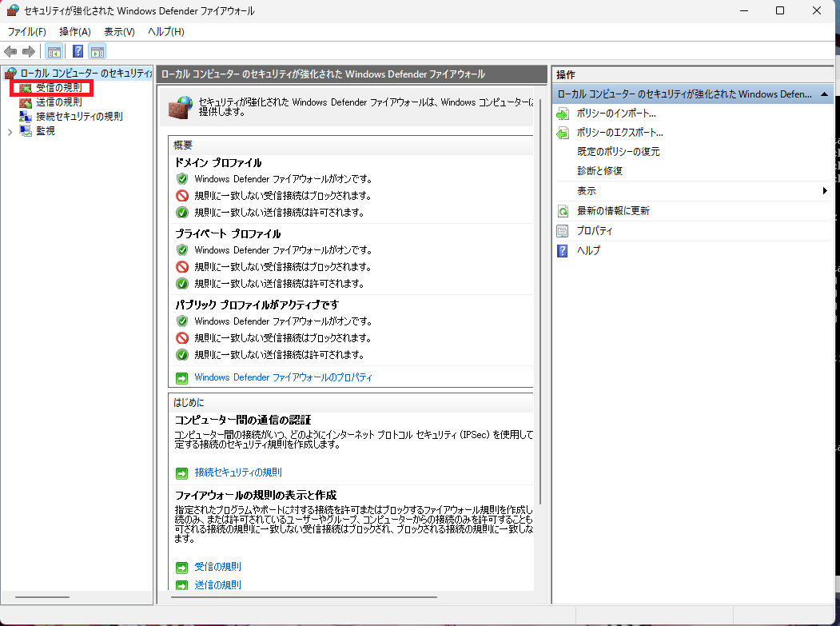
Task: Click ヘルプ in the actions pane
Action: click(588, 251)
